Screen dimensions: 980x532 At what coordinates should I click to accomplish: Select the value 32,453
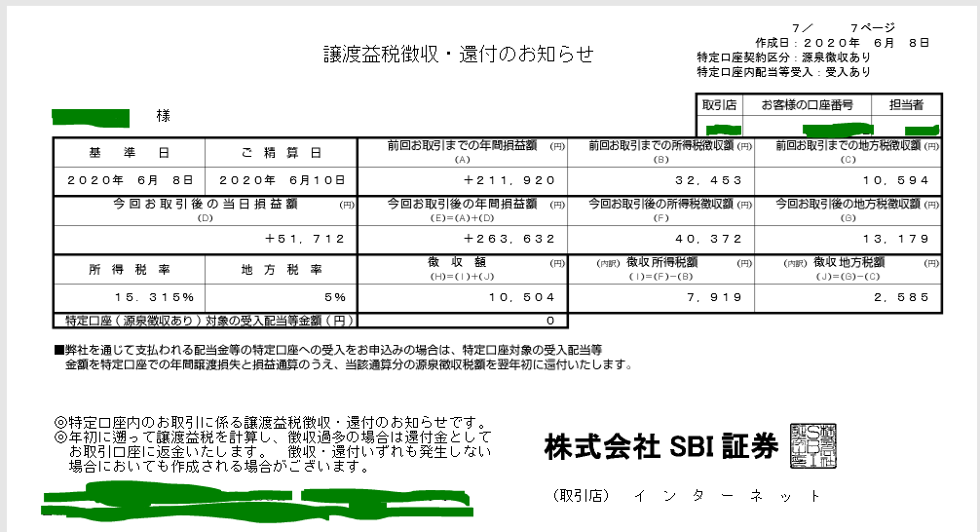point(708,180)
